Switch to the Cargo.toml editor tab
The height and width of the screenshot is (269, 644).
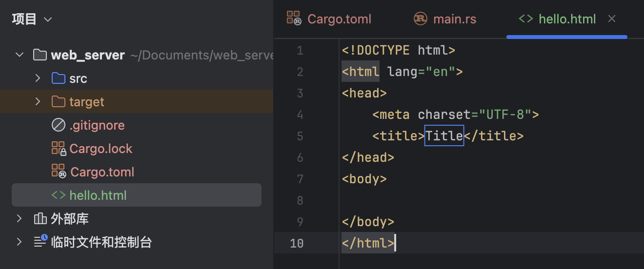pyautogui.click(x=329, y=19)
